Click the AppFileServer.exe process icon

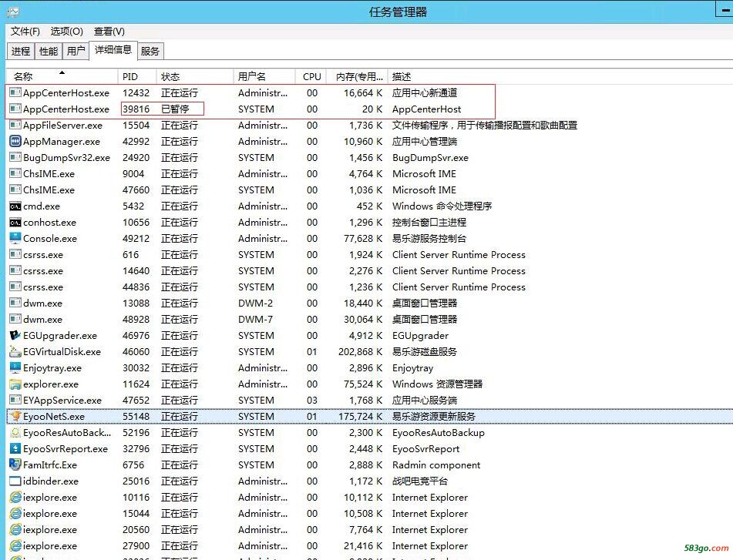[x=15, y=125]
